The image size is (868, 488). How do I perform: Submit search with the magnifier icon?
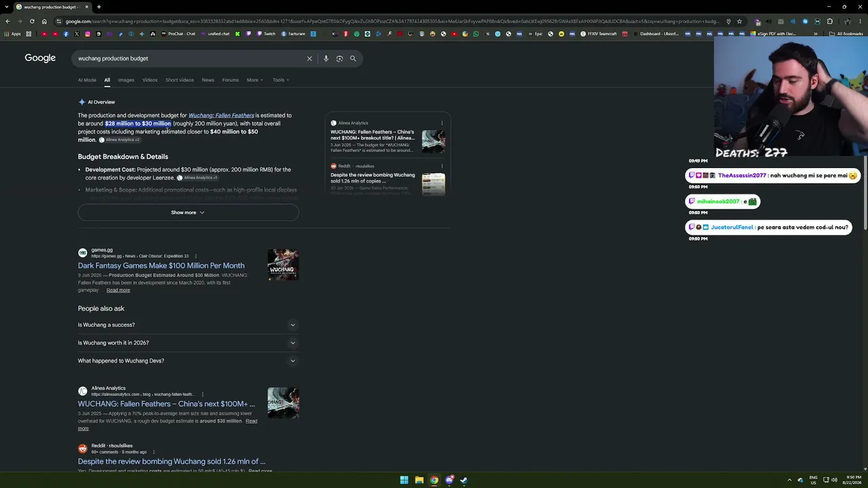tap(353, 58)
